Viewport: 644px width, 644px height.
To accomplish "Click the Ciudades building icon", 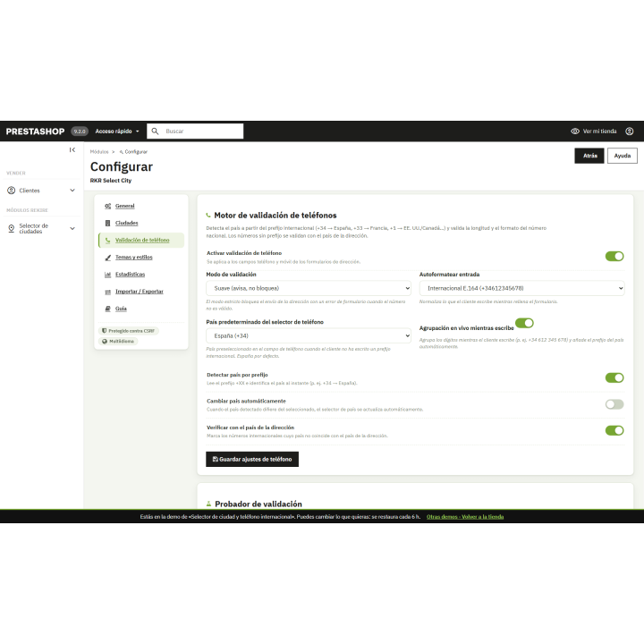I will (107, 223).
